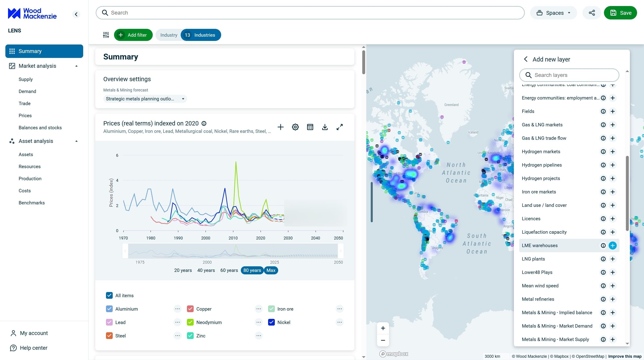644x360 pixels.
Task: Expand the Prices chart to fullscreen
Action: pos(339,127)
